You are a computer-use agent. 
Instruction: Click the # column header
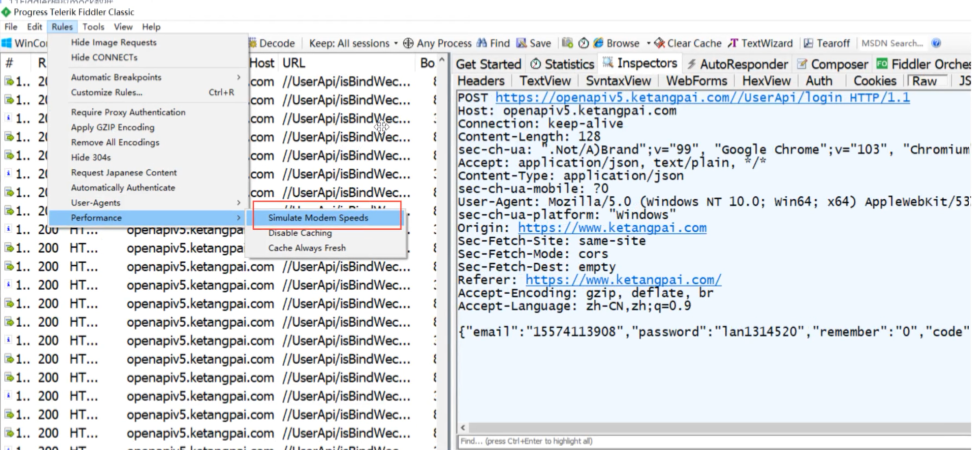pyautogui.click(x=10, y=63)
